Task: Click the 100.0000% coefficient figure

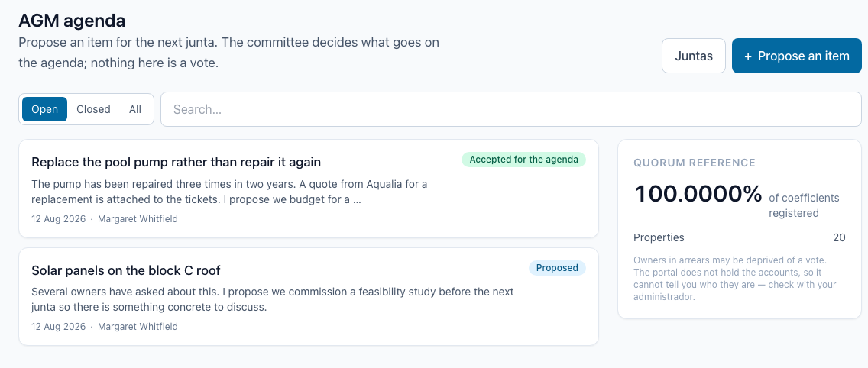Action: [698, 194]
